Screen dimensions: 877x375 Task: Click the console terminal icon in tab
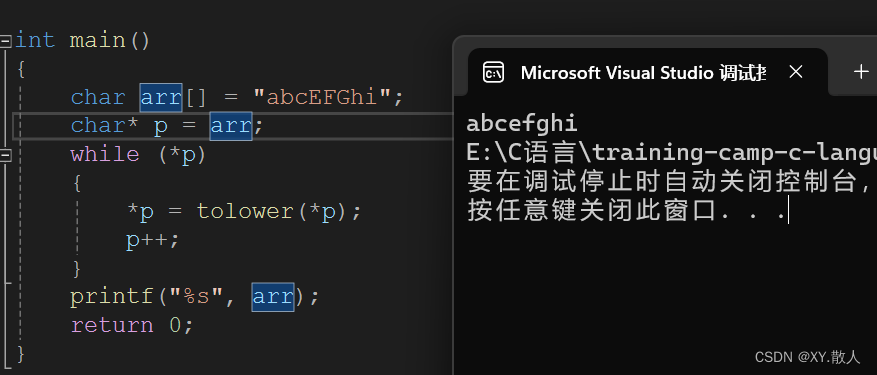[494, 73]
